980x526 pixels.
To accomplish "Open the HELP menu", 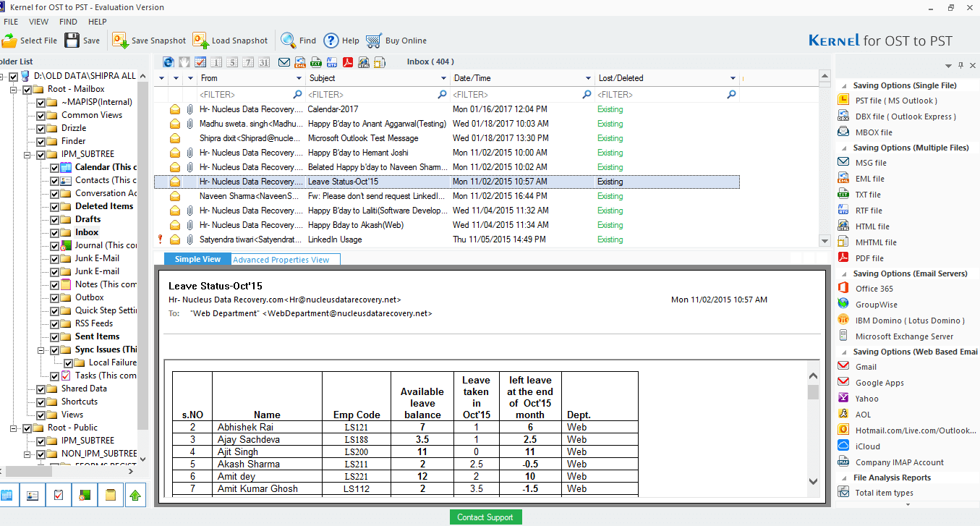I will pos(98,22).
